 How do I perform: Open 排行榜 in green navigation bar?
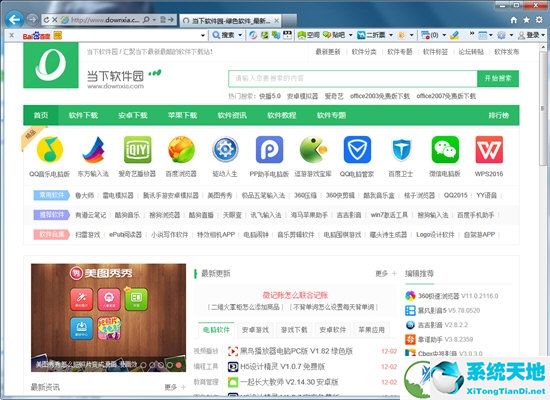click(x=499, y=115)
